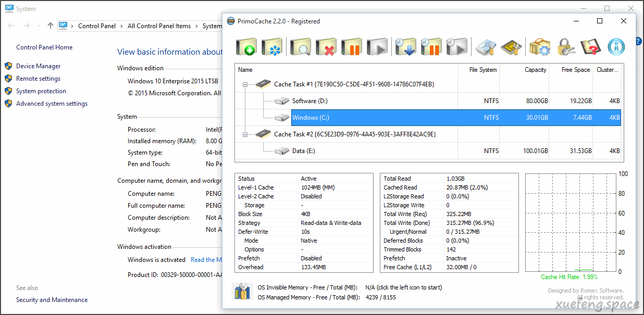644x315 pixels.
Task: Select Cache Task #2 row
Action: pyautogui.click(x=429, y=134)
